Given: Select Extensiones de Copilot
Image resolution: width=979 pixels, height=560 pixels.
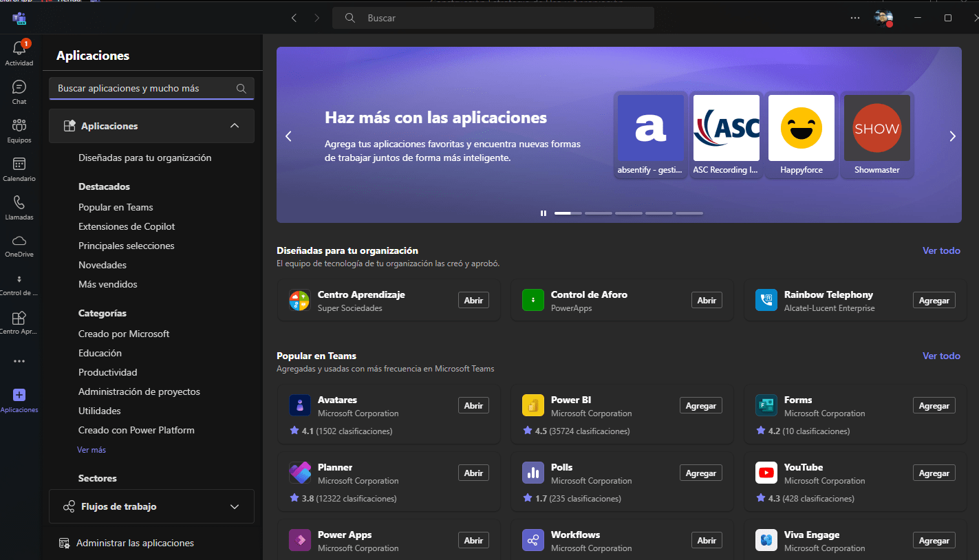Looking at the screenshot, I should pos(127,226).
